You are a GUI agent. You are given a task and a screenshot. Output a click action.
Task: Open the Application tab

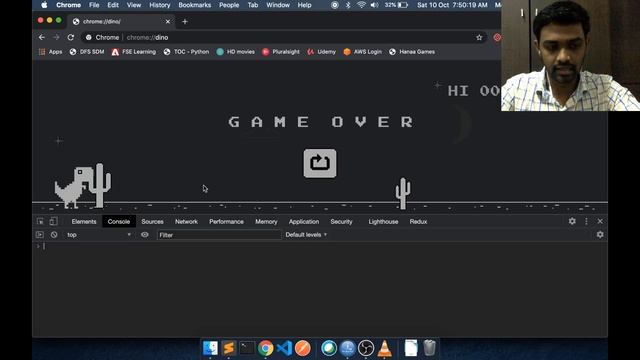pos(304,222)
